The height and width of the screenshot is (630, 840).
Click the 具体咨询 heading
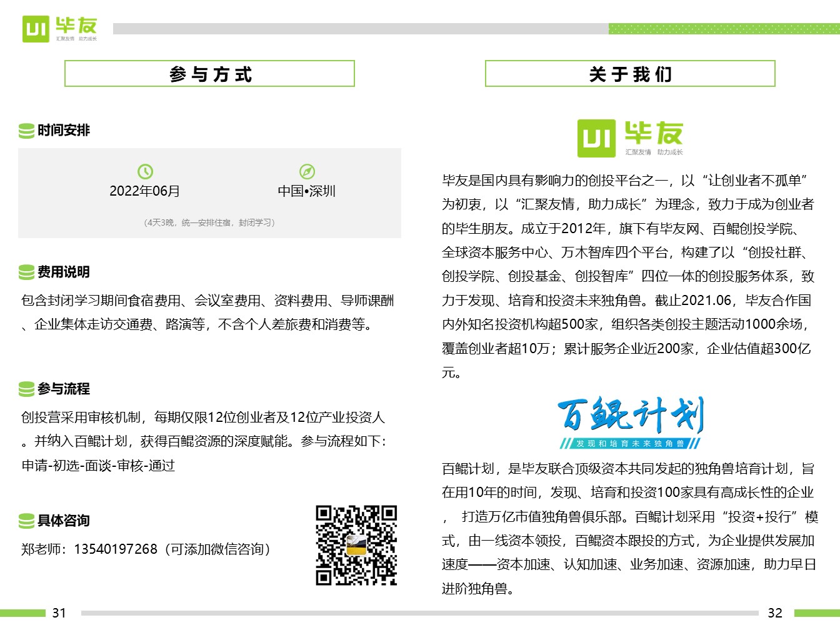64,521
